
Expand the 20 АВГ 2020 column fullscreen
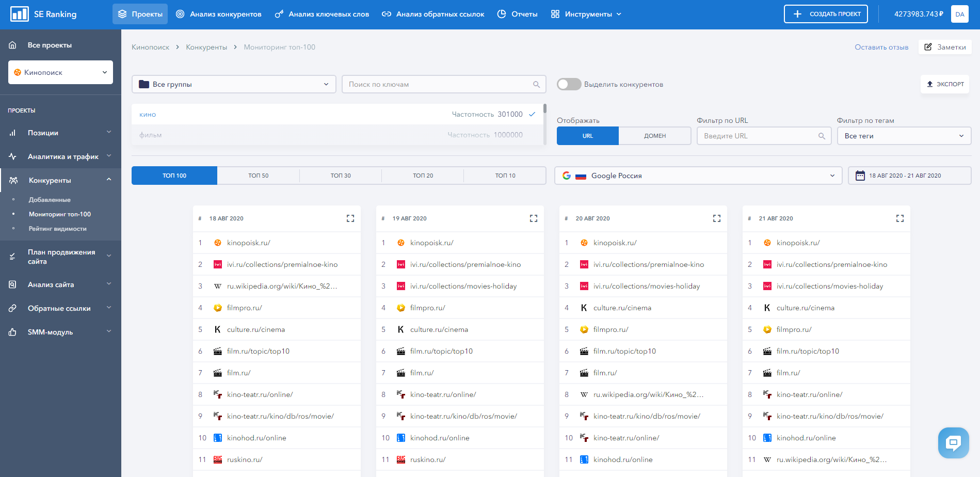(717, 218)
